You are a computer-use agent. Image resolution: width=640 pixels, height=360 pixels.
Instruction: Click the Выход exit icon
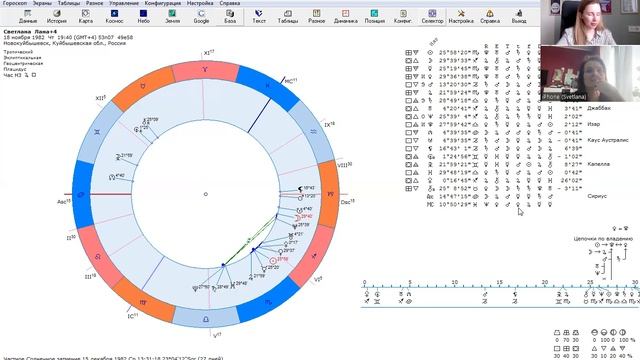click(519, 16)
